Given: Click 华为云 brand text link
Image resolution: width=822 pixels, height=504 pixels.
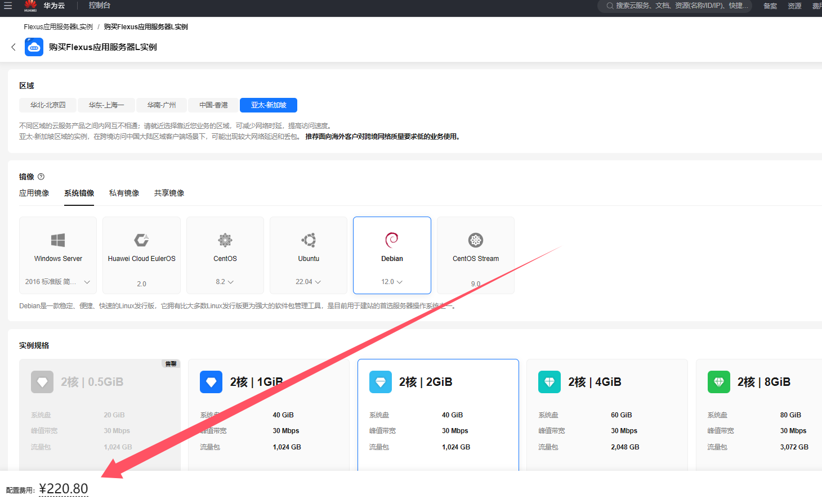Looking at the screenshot, I should click(x=54, y=6).
